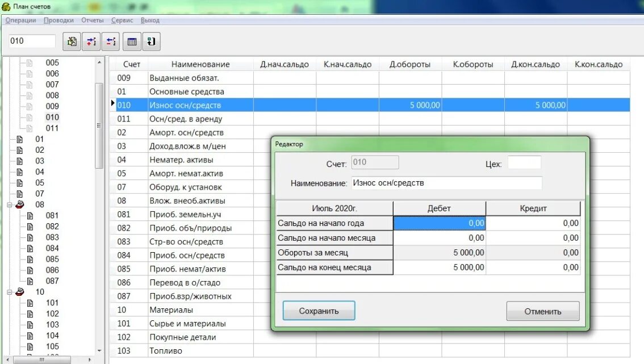Collapse tree node 08
This screenshot has height=364, width=644.
[9, 204]
